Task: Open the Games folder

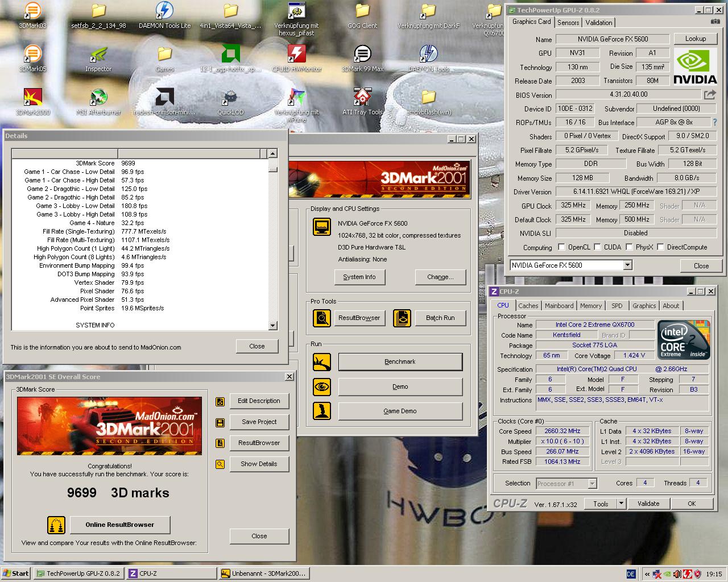Action: tap(164, 54)
